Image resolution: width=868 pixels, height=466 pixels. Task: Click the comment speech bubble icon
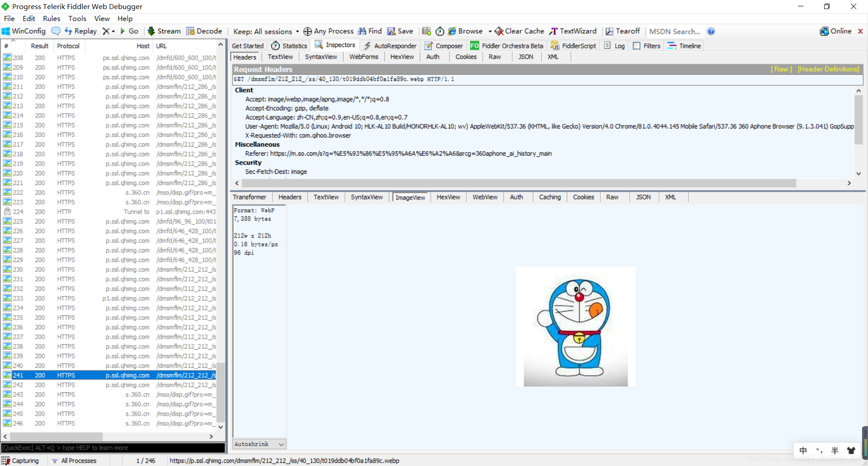pos(56,31)
